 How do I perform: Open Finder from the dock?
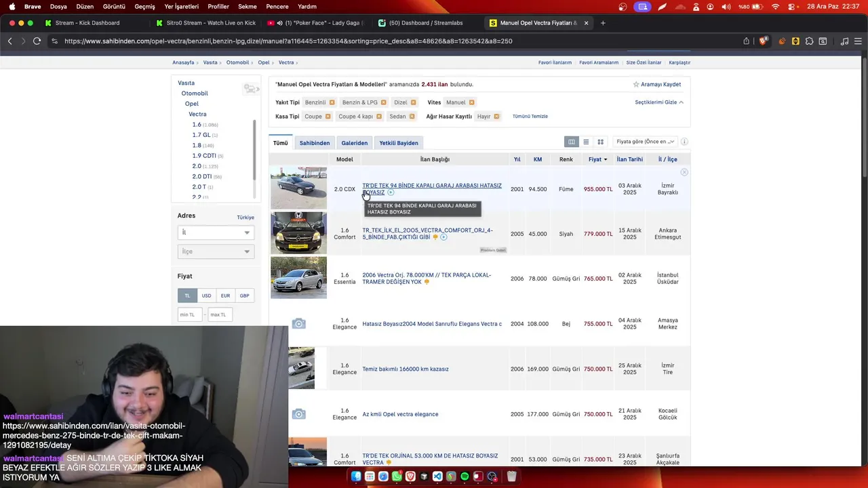356,476
